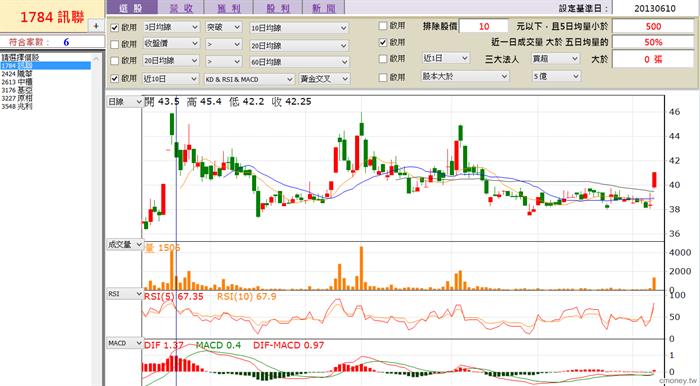The height and width of the screenshot is (386, 700).
Task: Open the 成交量 indicator dropdown
Action: 125,245
